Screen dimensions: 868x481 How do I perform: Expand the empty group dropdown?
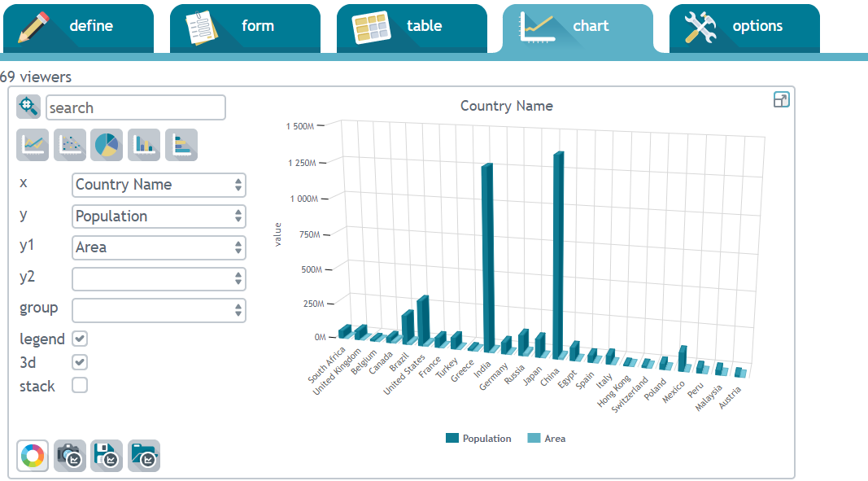coord(159,310)
